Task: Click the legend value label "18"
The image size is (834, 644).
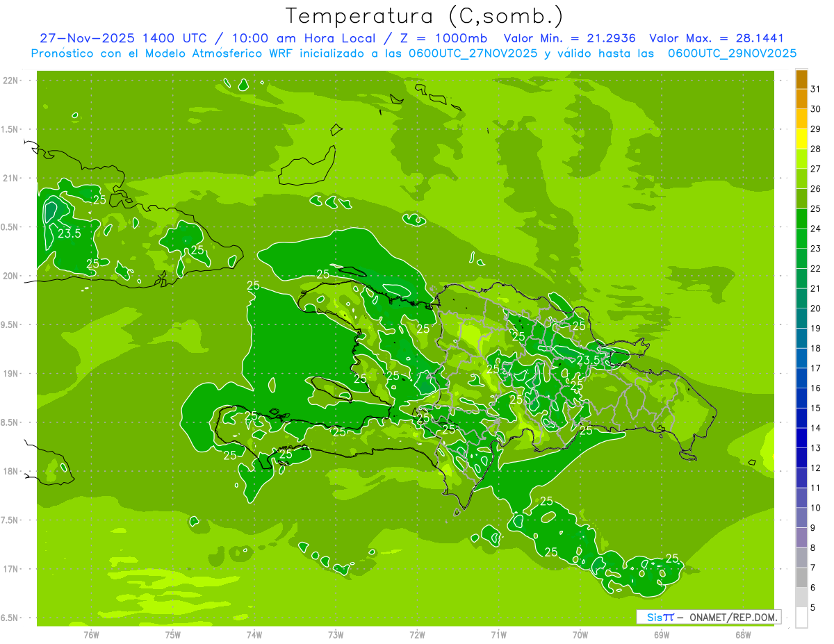Action: [x=816, y=349]
